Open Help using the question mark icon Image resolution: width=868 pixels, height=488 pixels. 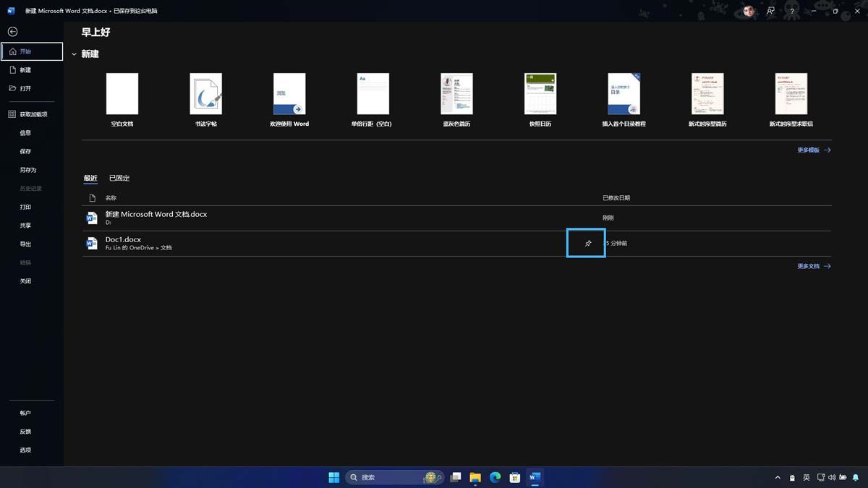[791, 11]
